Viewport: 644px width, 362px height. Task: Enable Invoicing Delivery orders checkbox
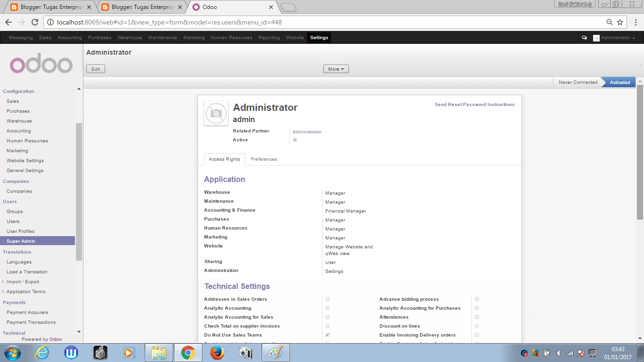coord(477,335)
